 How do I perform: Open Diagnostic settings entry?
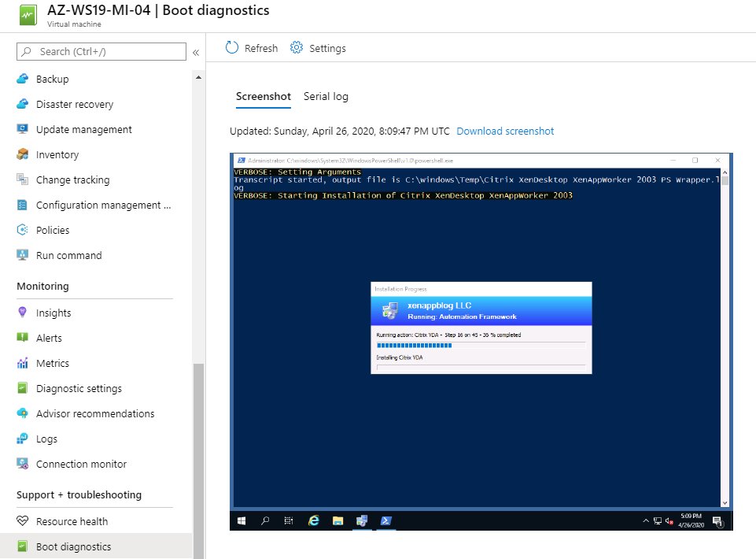pyautogui.click(x=79, y=388)
